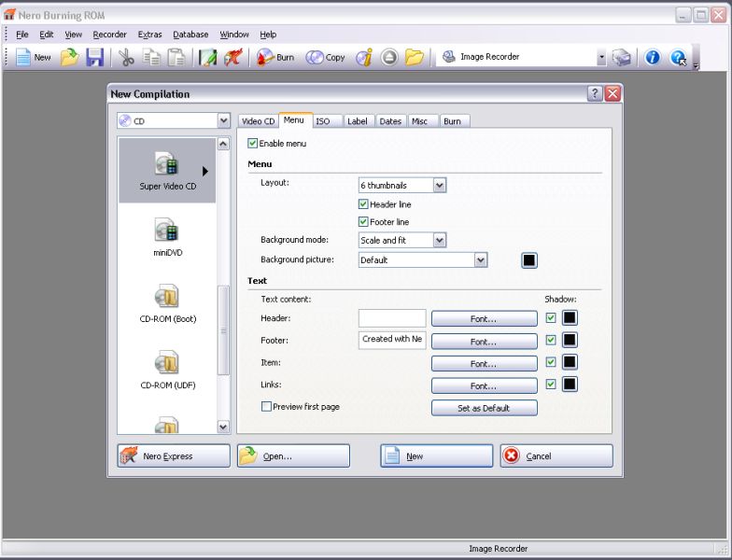Open the Extras menu

149,35
